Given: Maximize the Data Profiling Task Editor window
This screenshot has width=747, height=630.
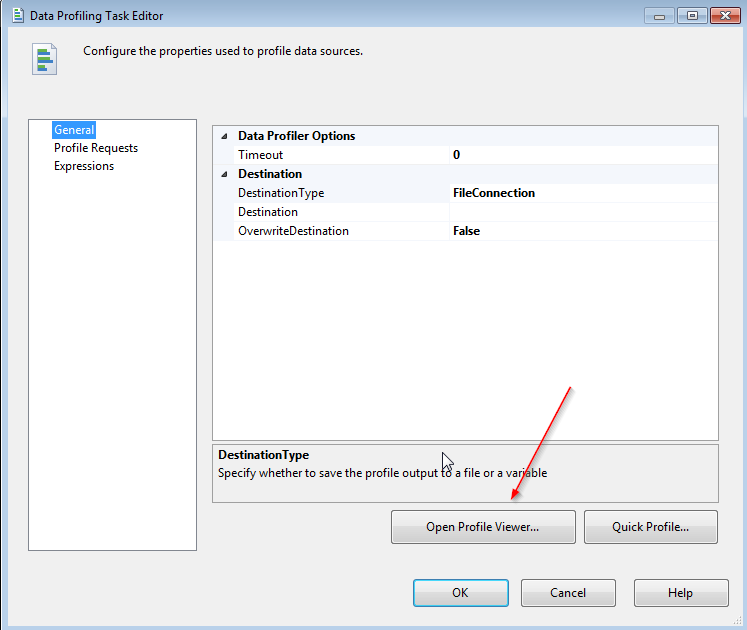Looking at the screenshot, I should 692,16.
